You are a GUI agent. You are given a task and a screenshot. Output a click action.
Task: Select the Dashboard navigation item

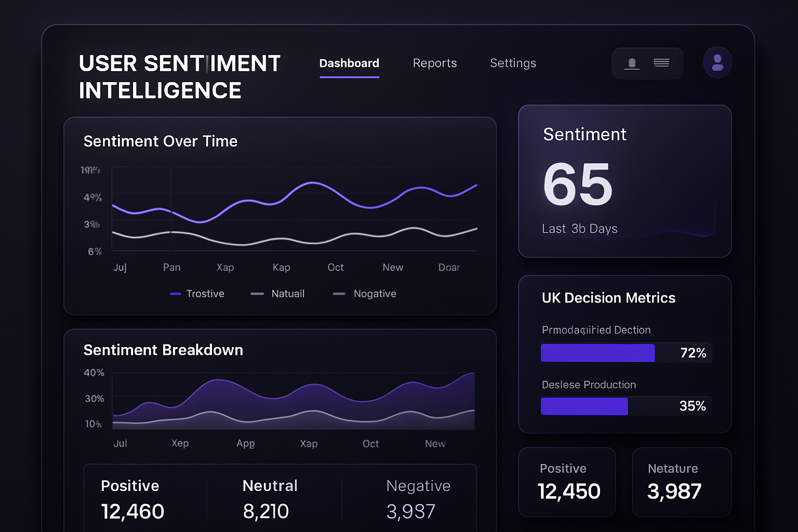pos(349,63)
